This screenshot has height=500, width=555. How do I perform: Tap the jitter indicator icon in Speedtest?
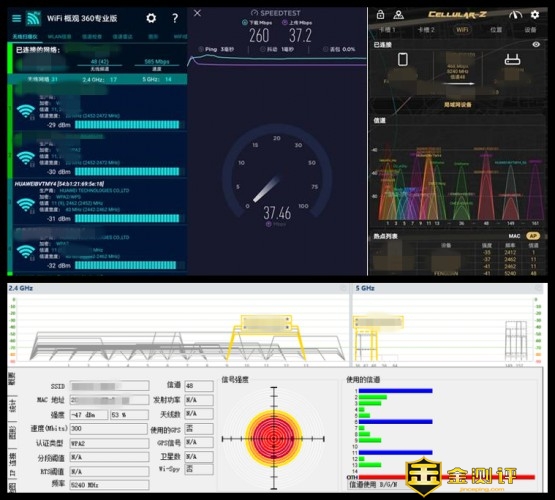(263, 49)
